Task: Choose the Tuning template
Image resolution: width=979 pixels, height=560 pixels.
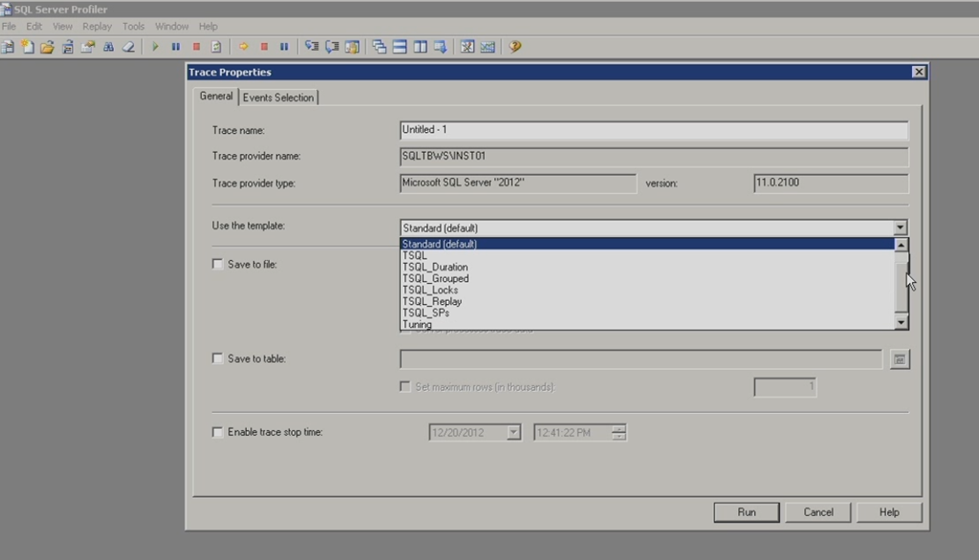Action: pyautogui.click(x=647, y=324)
